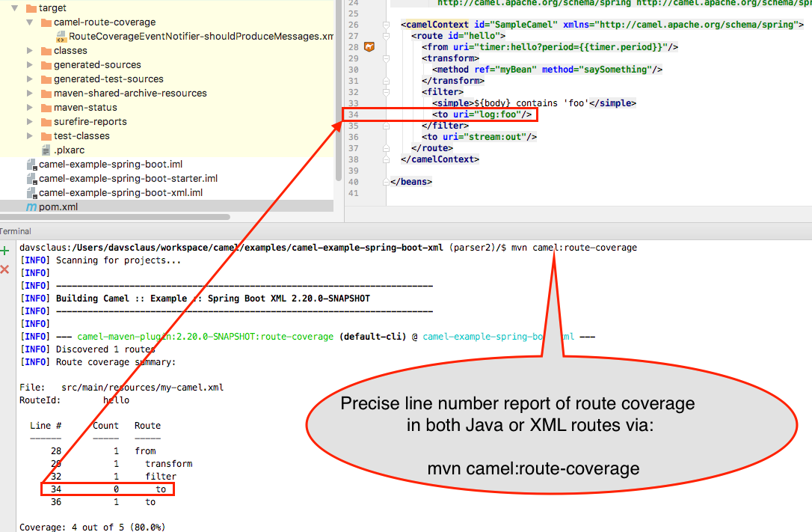The width and height of the screenshot is (812, 532).
Task: Click the surefire-reports folder icon
Action: (x=46, y=122)
